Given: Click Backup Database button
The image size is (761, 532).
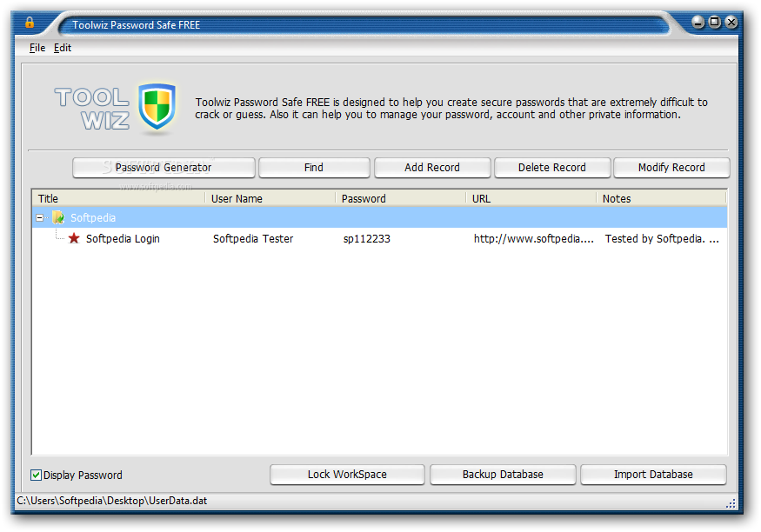Looking at the screenshot, I should 503,475.
